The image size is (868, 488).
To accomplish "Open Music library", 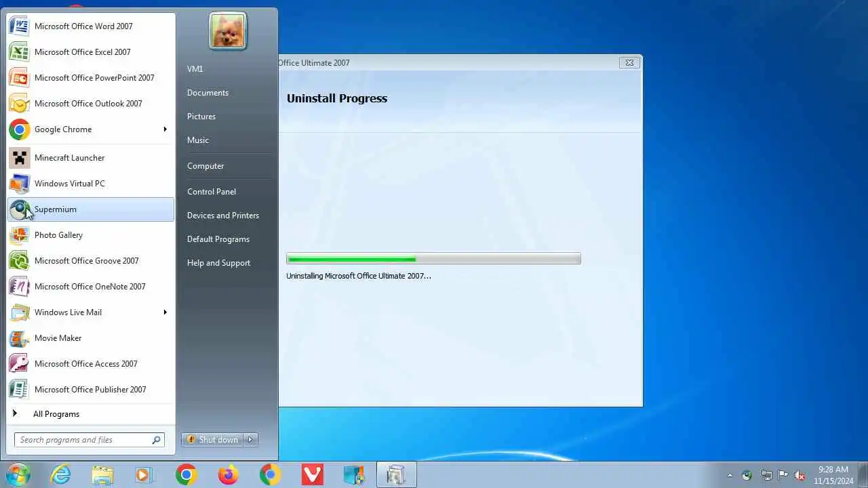I will (x=227, y=140).
